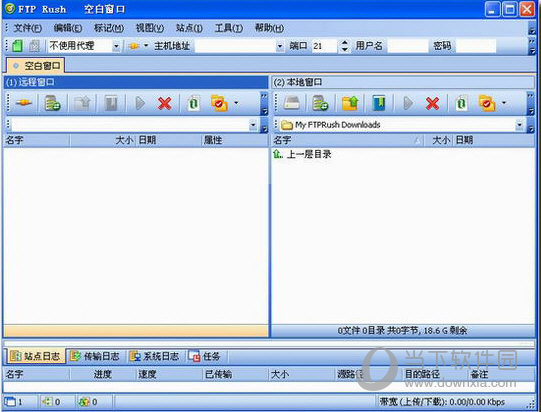Click the green new window icon in the quick connect bar
Screen dimensions: 541x412
tap(17, 46)
